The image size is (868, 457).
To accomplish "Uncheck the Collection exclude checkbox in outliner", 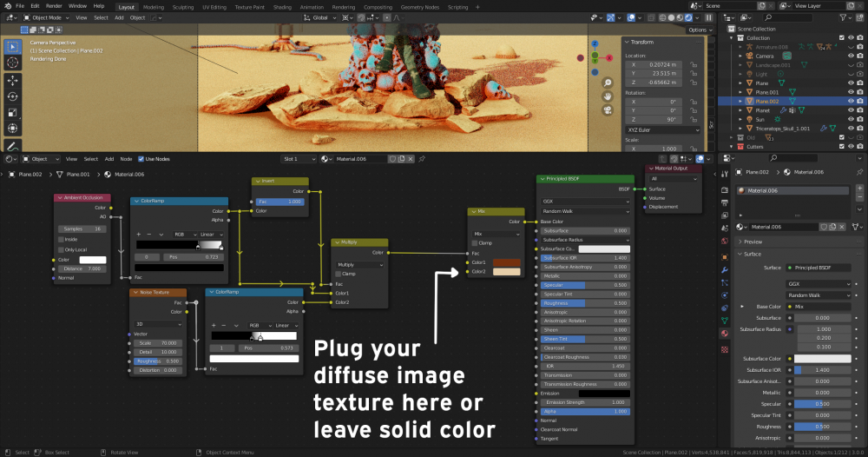I will click(842, 37).
